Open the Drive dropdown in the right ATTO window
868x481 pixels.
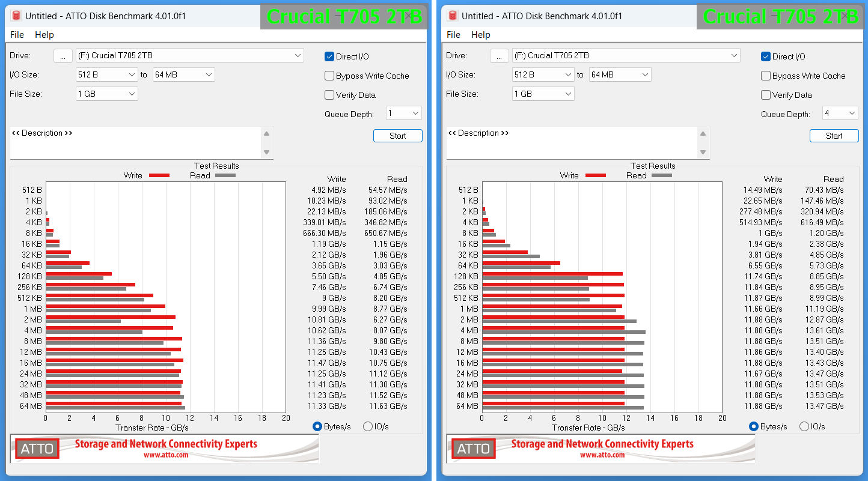click(x=626, y=55)
